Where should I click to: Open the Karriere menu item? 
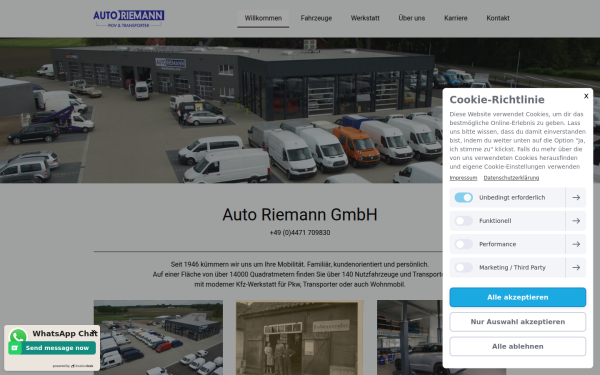point(455,18)
